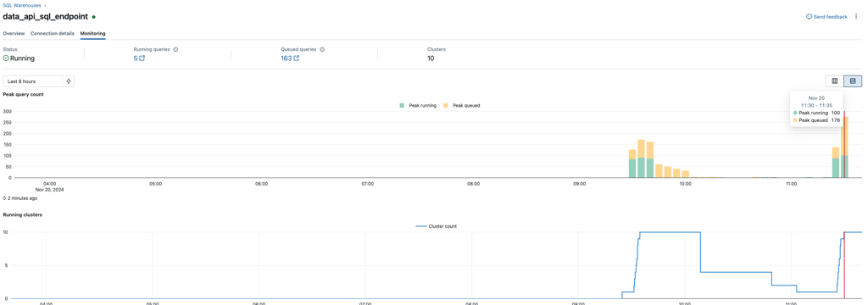Open the 5 running queries link
868x305 pixels.
[x=136, y=58]
